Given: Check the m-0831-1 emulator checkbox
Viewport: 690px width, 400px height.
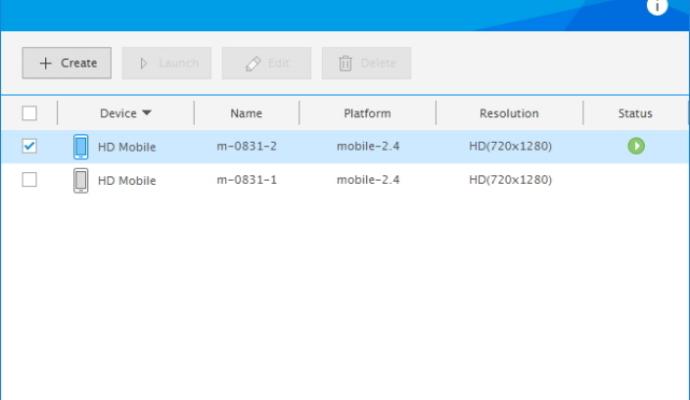Looking at the screenshot, I should coord(29,179).
